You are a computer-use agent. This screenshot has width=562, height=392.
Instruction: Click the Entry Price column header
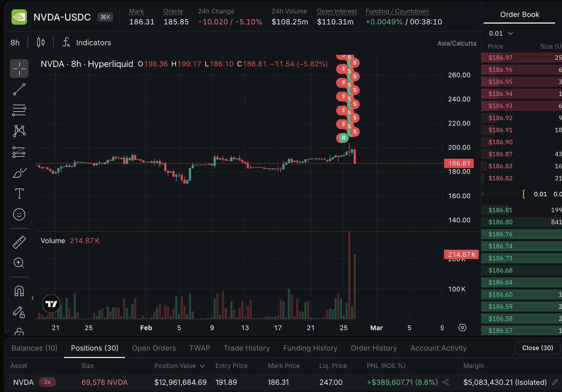pyautogui.click(x=231, y=366)
